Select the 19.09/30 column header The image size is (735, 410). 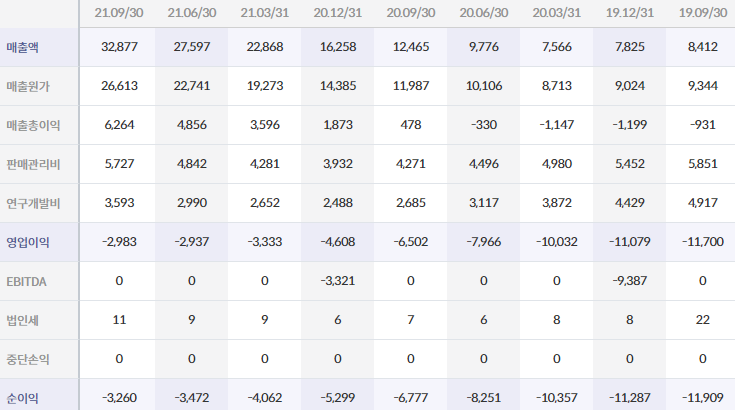pyautogui.click(x=703, y=13)
